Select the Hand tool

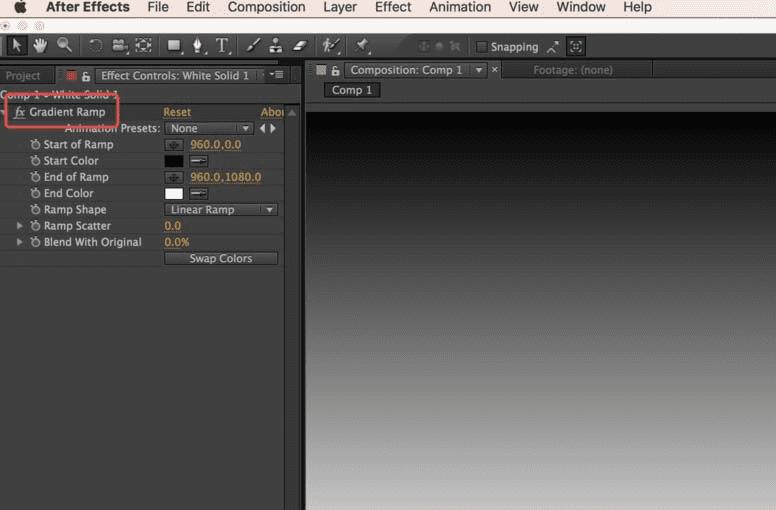pyautogui.click(x=40, y=46)
